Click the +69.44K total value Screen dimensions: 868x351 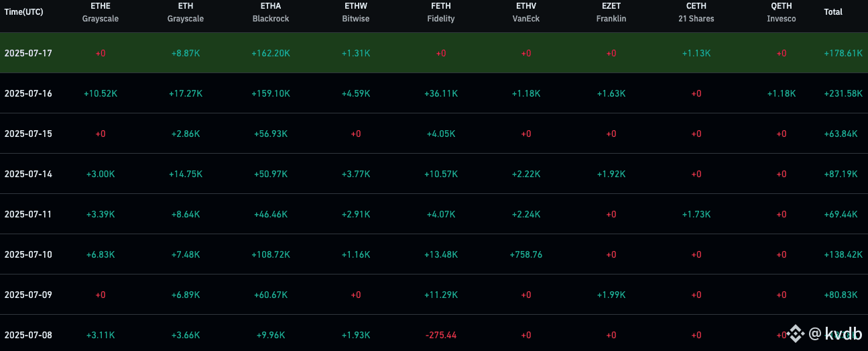tap(841, 214)
